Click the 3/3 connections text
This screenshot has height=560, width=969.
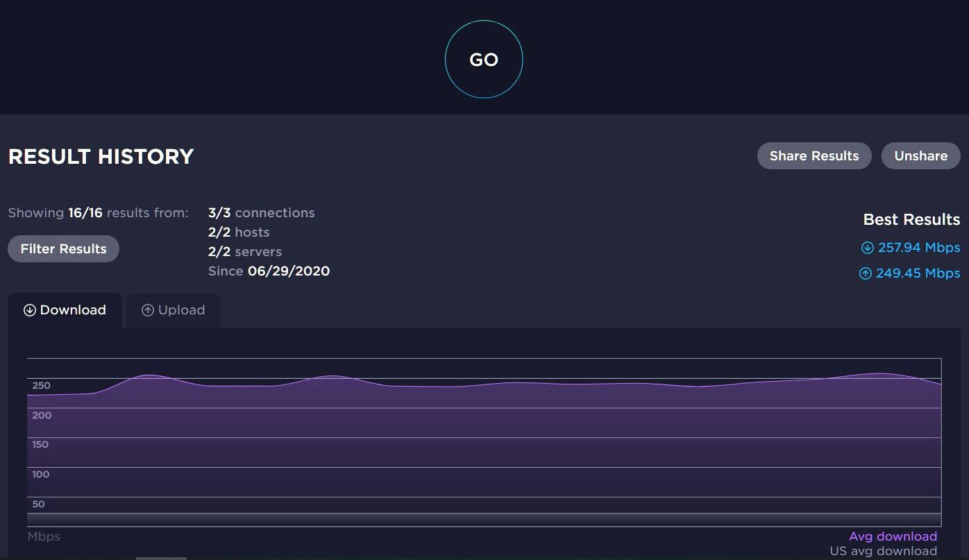coord(261,213)
